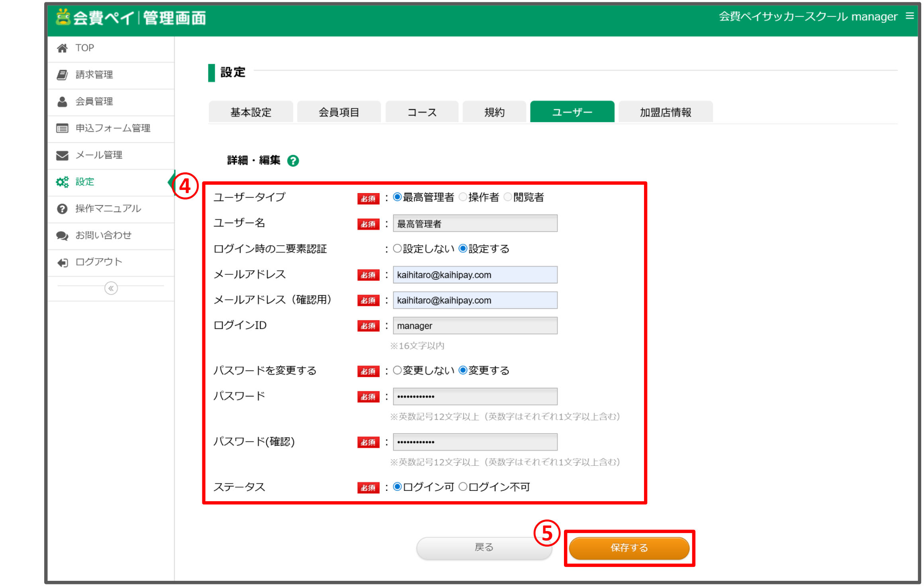
Task: Switch to 基本設定 tab
Action: point(251,112)
